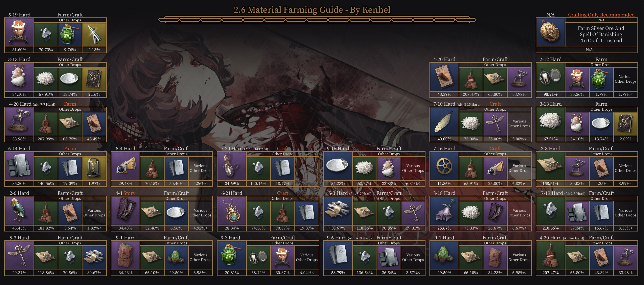Viewport: 644px width, 285px height.
Task: Click the clay tablet icon under first 9-1 Hard
Action: (x=126, y=255)
